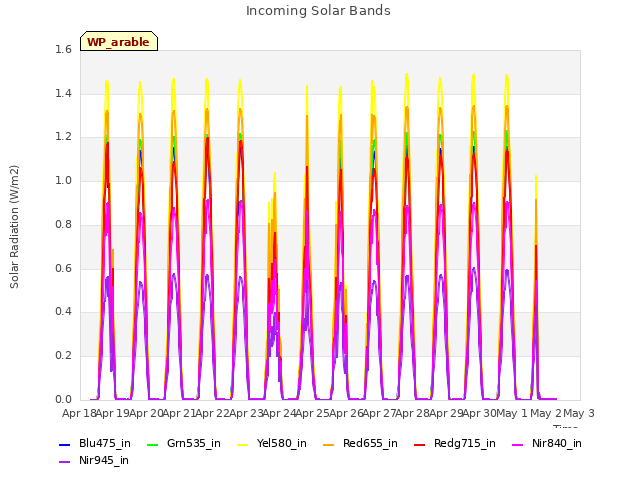The image size is (640, 480).
Task: Click the red Redg715_in legend swatch
Action: tap(419, 444)
